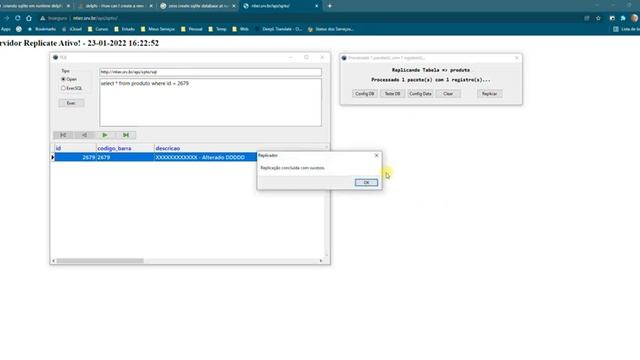The height and width of the screenshot is (360, 640).
Task: Go to last record navigator button
Action: pos(126,135)
